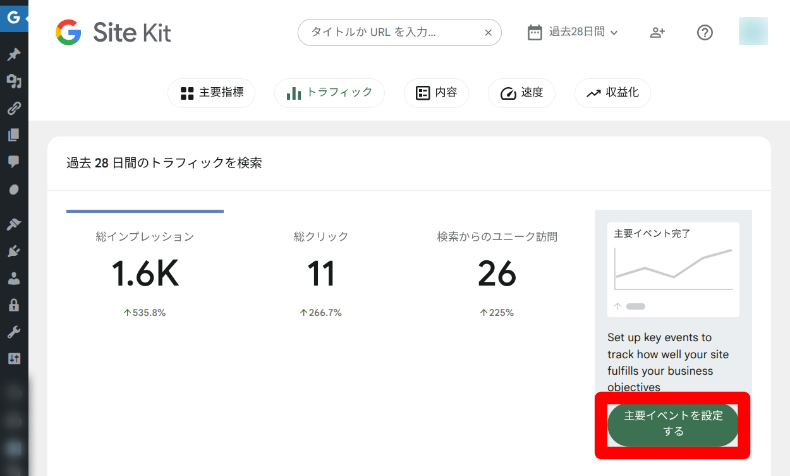Image resolution: width=790 pixels, height=476 pixels.
Task: Open the Tools wrench sidebar icon
Action: (x=14, y=332)
